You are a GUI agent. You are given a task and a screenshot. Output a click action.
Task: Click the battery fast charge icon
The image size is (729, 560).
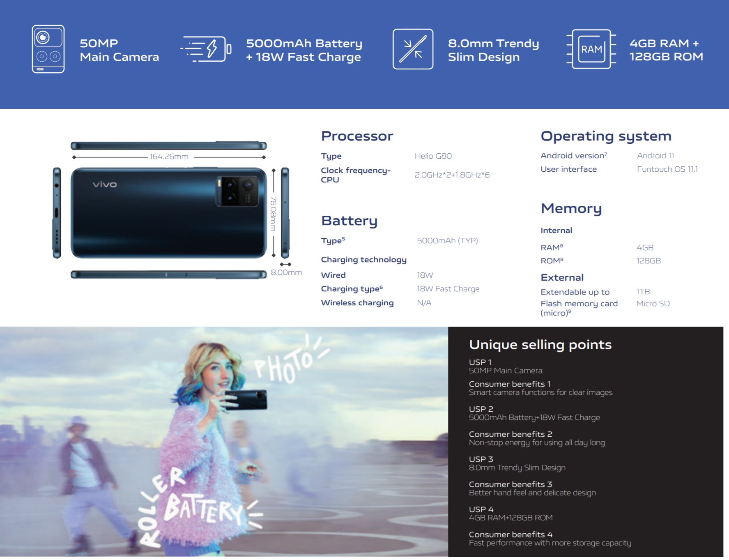click(x=206, y=49)
